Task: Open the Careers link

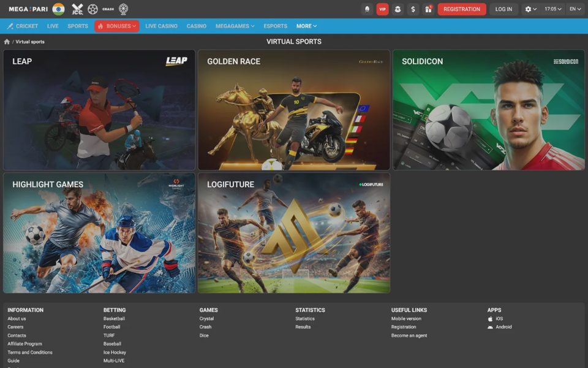Action: (15, 327)
